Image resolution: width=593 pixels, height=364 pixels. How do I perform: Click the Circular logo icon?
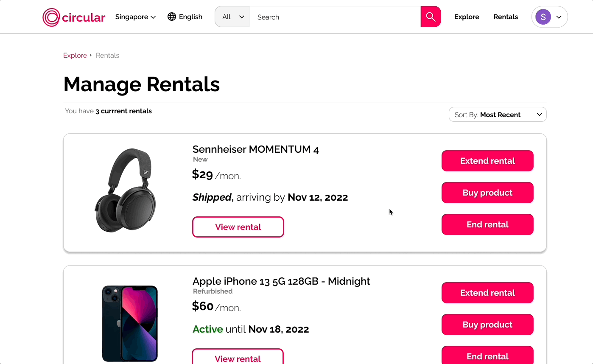point(51,17)
